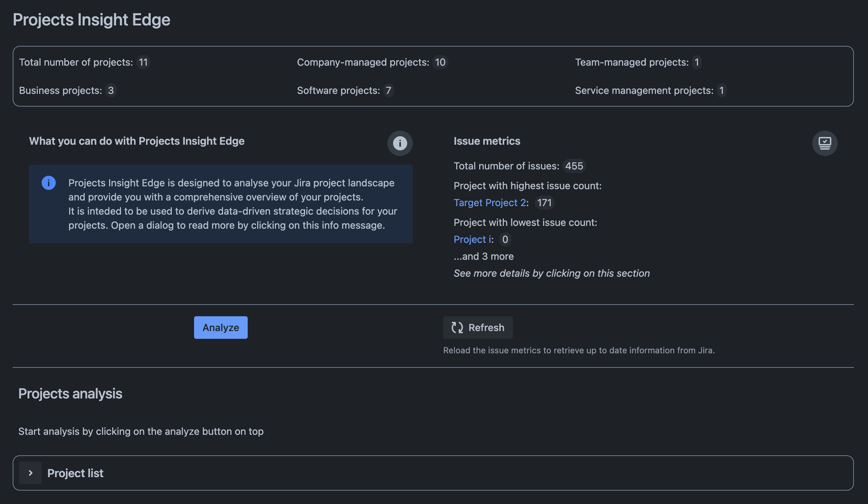Viewport: 868px width, 504px height.
Task: Click the Refresh button label
Action: [486, 328]
